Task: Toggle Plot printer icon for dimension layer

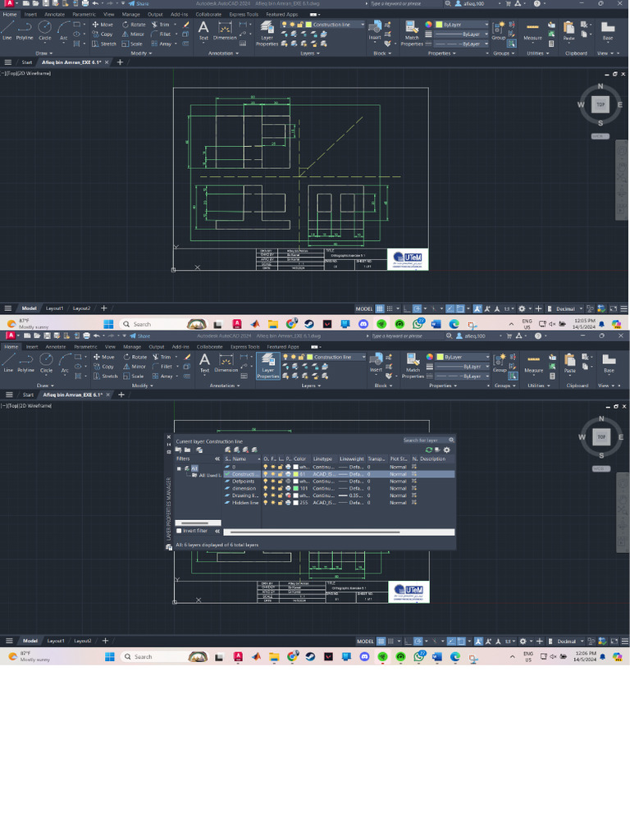Action: (288, 488)
